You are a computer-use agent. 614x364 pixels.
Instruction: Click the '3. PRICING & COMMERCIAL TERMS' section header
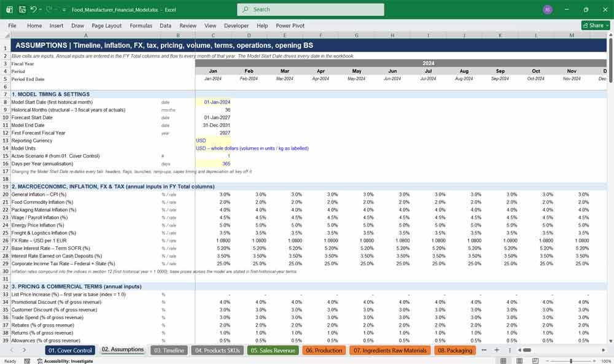coord(76,287)
